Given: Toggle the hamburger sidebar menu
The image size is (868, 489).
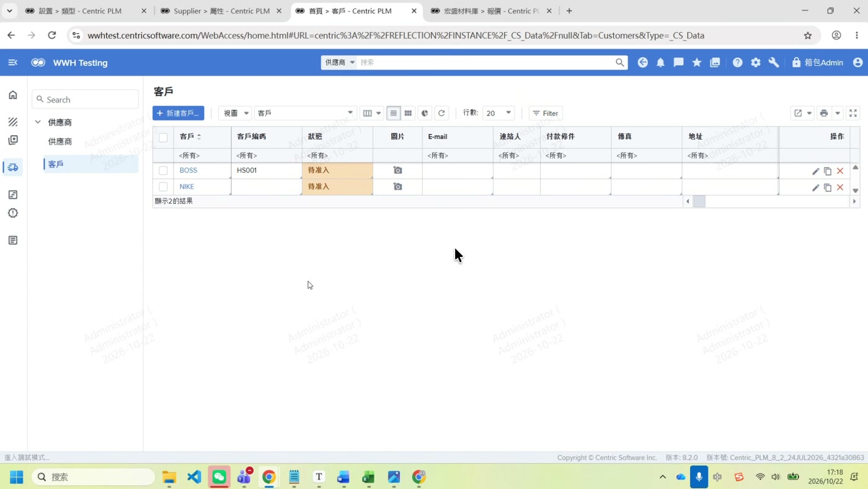Looking at the screenshot, I should coord(13,63).
